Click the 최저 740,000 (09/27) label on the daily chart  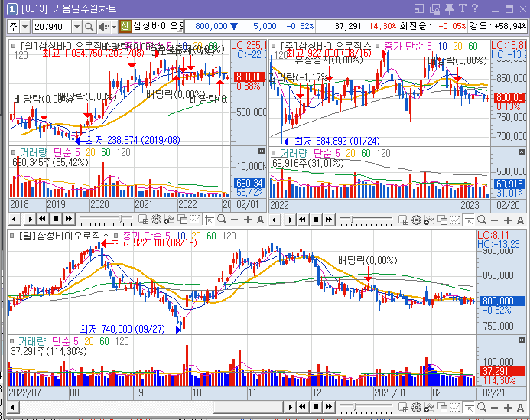122,329
